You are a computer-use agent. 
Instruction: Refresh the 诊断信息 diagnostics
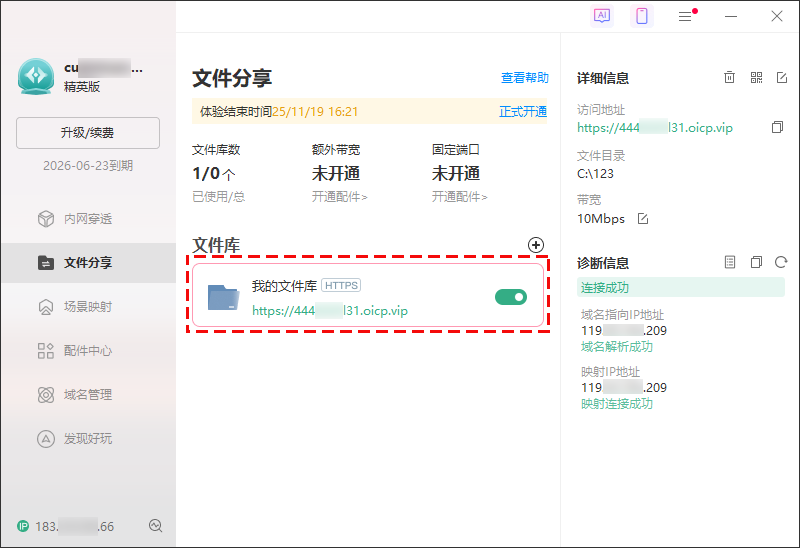click(782, 263)
